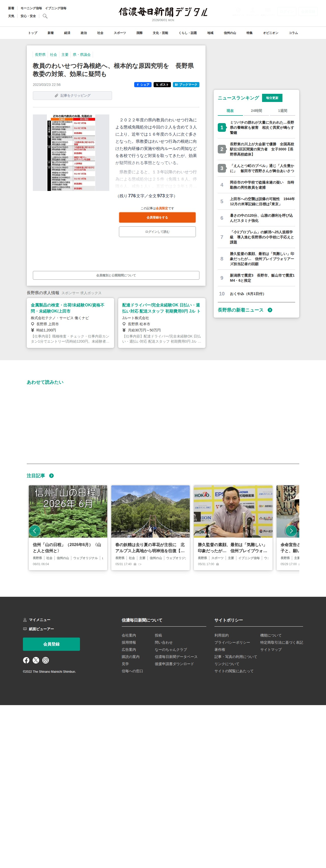Open 紙面ビューアー in the footer
This screenshot has width=326, height=868.
[38, 629]
